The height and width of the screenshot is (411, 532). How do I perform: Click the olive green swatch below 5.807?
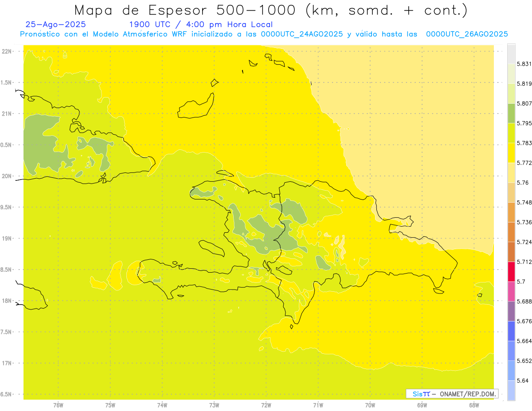[511, 113]
